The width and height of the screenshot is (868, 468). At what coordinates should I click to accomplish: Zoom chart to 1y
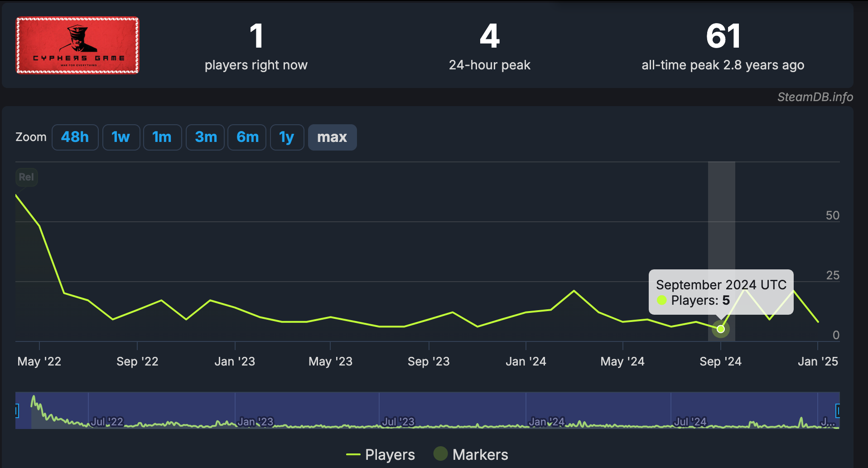(287, 137)
